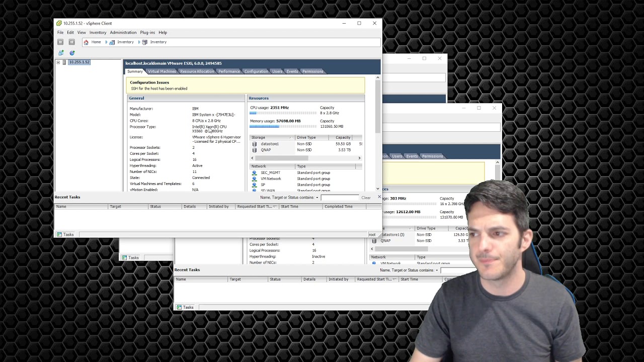
Task: Click the host server icon for 10.255.1.52
Action: pyautogui.click(x=64, y=62)
